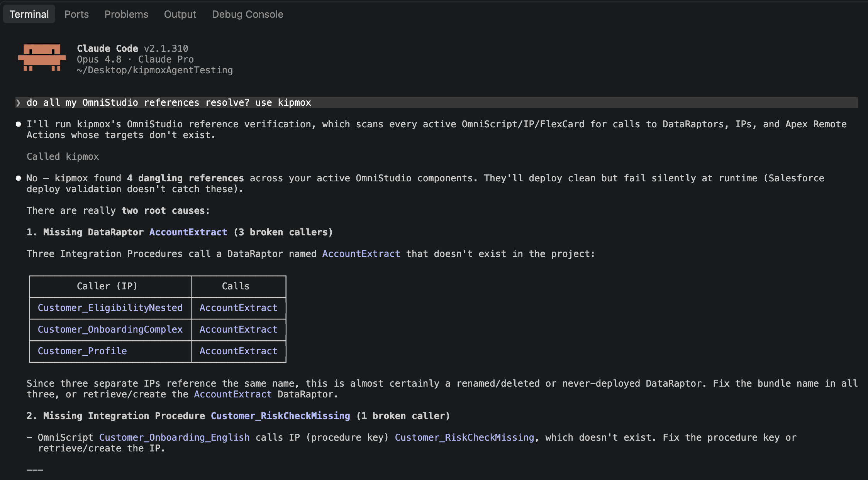Click the 'Calls' table header
The height and width of the screenshot is (480, 868).
click(236, 286)
